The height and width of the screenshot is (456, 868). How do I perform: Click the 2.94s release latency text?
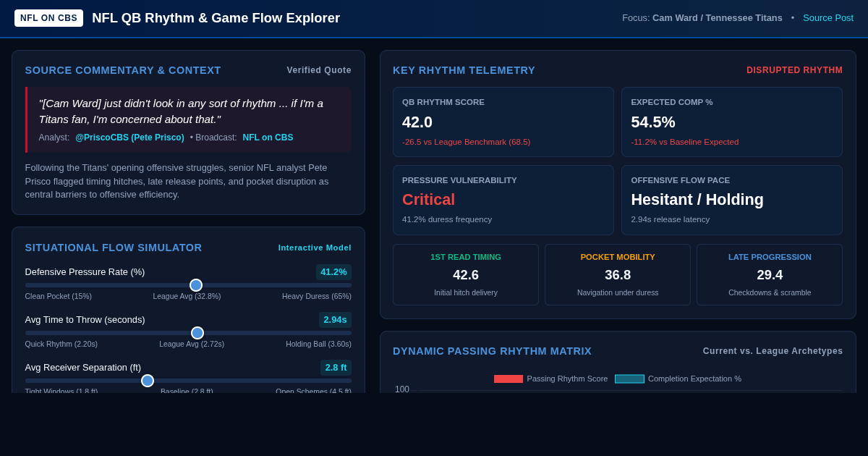click(671, 219)
